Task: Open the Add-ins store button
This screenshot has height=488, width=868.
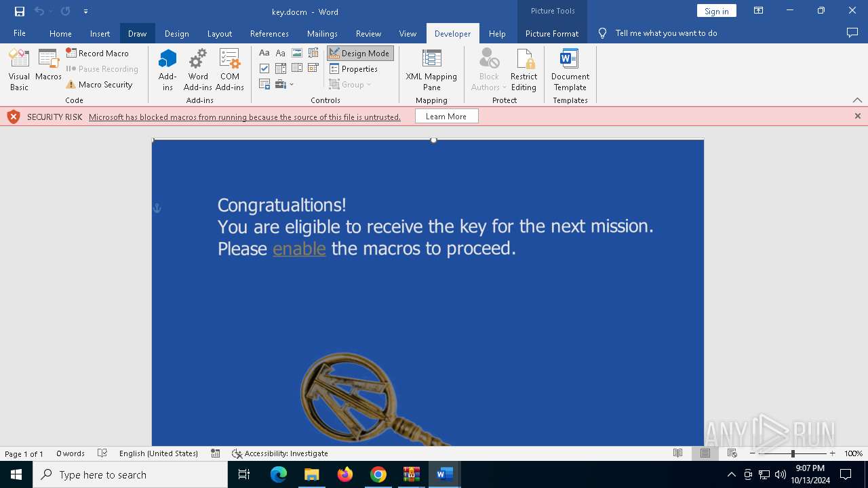Action: [x=167, y=70]
